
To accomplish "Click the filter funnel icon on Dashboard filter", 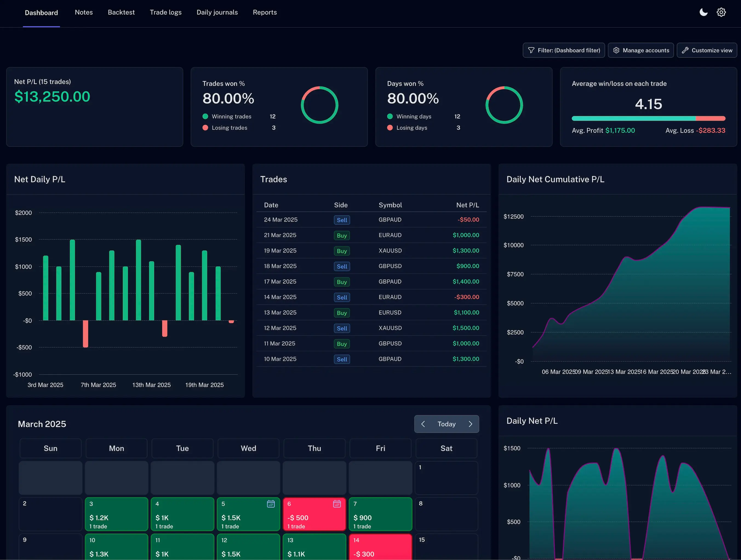I will [532, 50].
